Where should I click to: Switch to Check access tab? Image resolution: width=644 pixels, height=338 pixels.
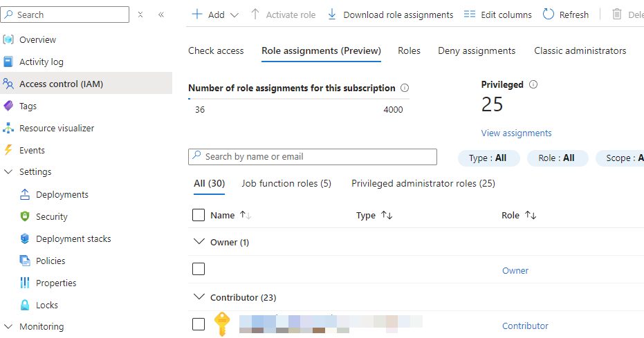click(216, 51)
